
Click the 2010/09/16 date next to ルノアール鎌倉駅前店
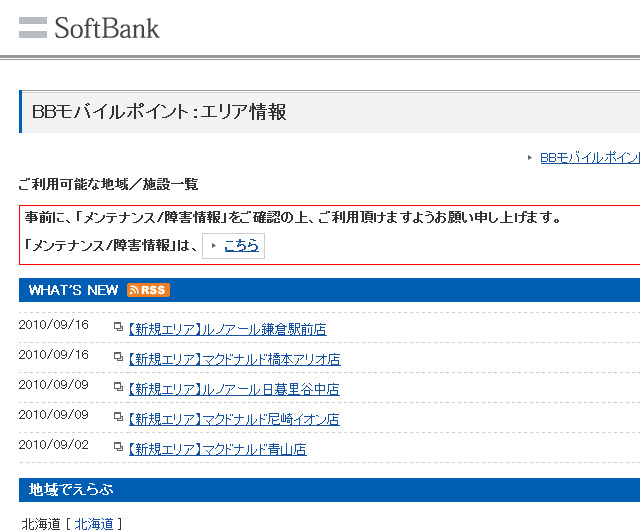[53, 325]
